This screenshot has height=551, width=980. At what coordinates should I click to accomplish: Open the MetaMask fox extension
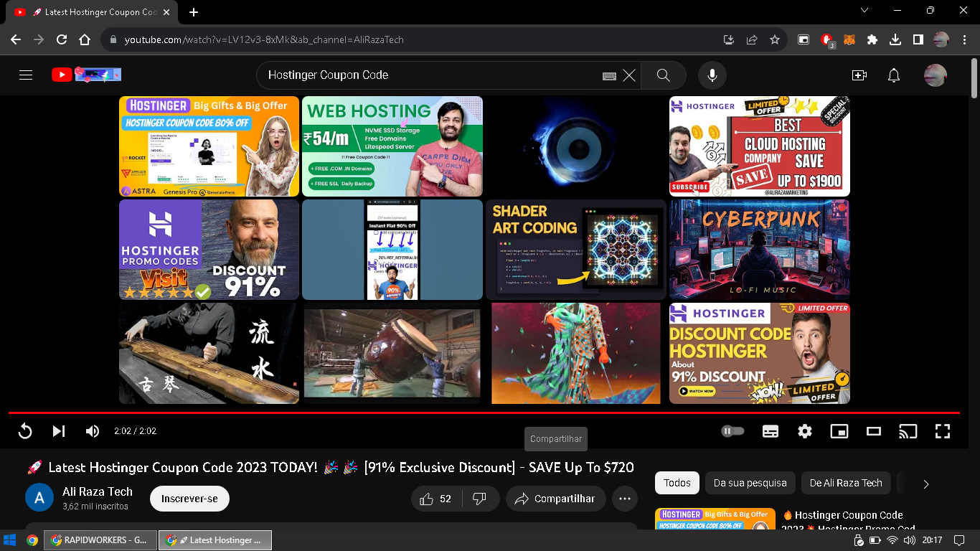pyautogui.click(x=849, y=39)
